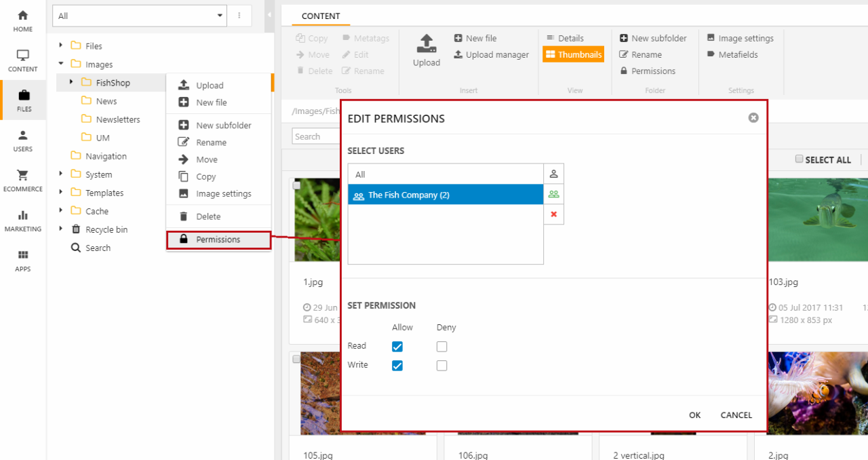This screenshot has height=460, width=868.
Task: Collapse the Images folder in the tree
Action: (61, 64)
